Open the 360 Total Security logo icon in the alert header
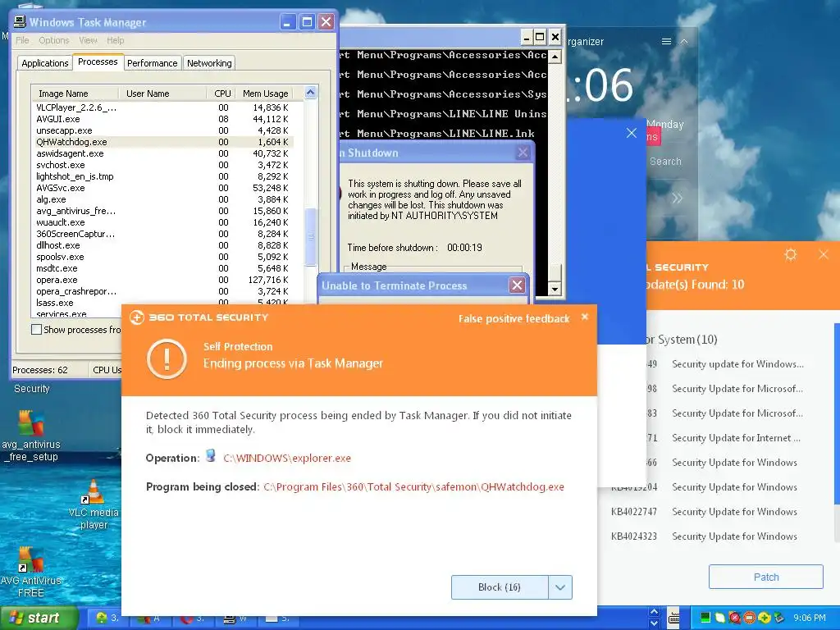 tap(137, 317)
